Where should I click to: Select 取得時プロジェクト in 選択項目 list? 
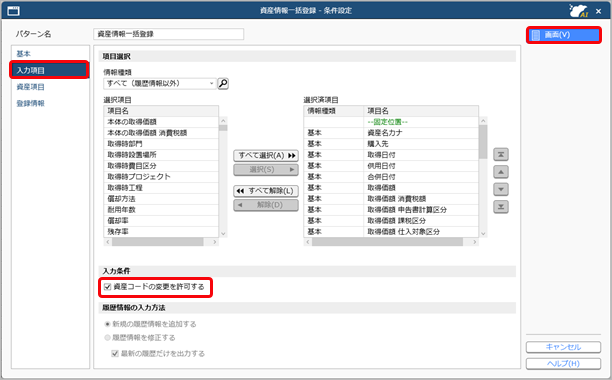[x=161, y=176]
